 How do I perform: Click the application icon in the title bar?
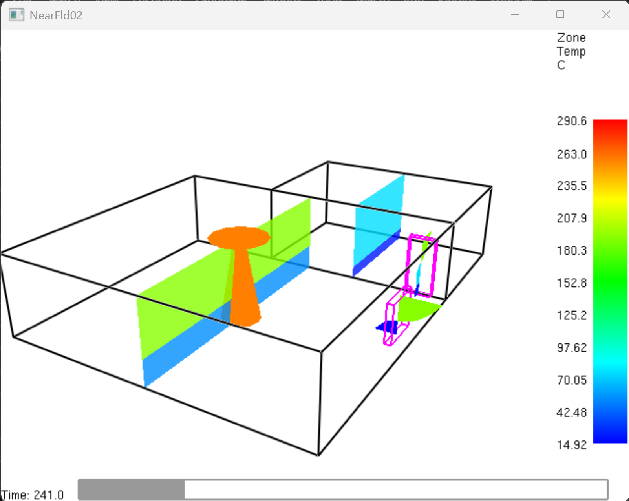15,14
